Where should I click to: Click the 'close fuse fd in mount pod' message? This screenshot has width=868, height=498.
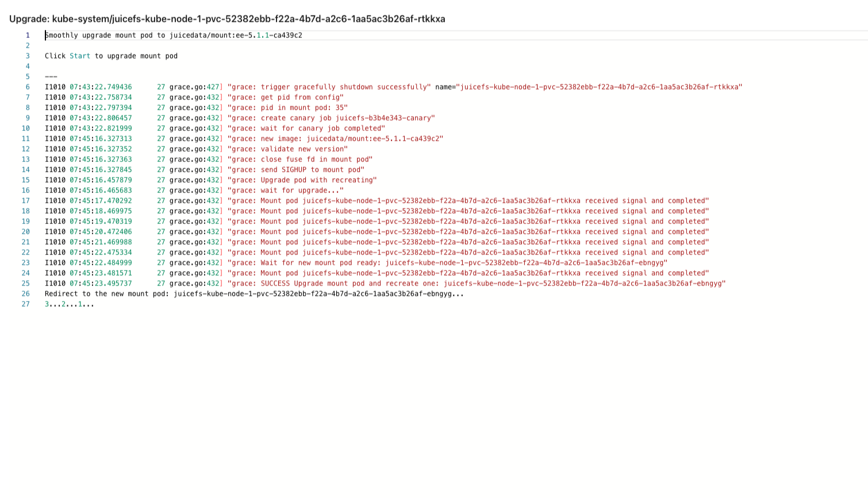[299, 159]
